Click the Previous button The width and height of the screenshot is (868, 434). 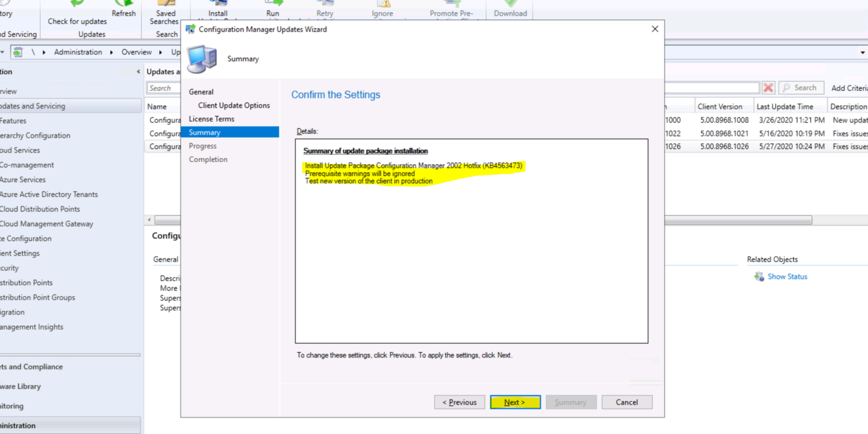[459, 402]
